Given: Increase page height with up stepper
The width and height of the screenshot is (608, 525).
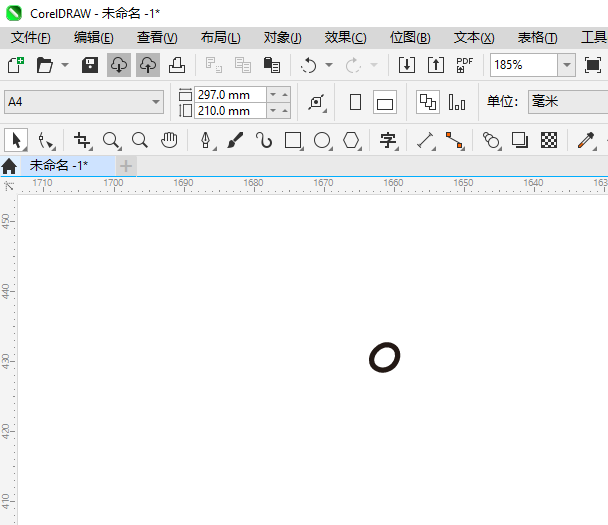Looking at the screenshot, I should [285, 111].
